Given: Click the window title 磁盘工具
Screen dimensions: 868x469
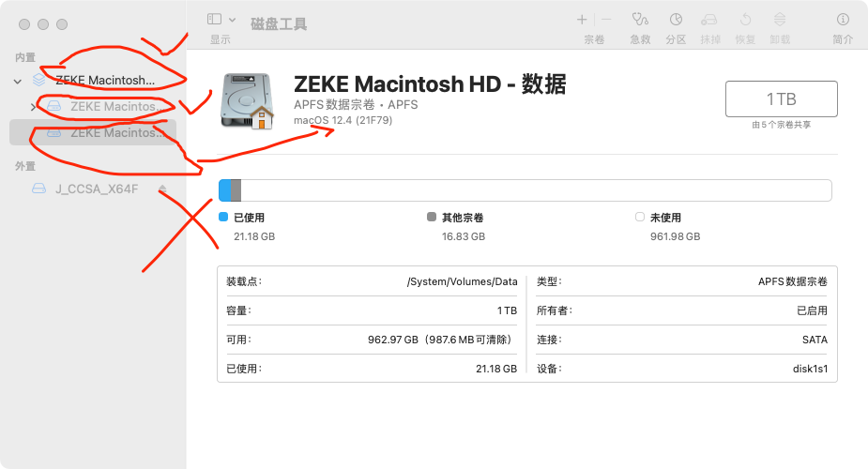Looking at the screenshot, I should coord(279,23).
